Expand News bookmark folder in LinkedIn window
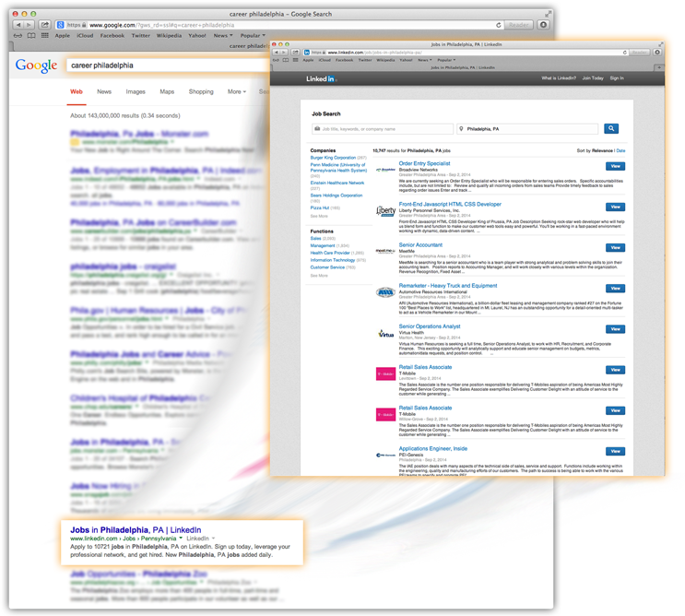The image size is (685, 616). [425, 60]
